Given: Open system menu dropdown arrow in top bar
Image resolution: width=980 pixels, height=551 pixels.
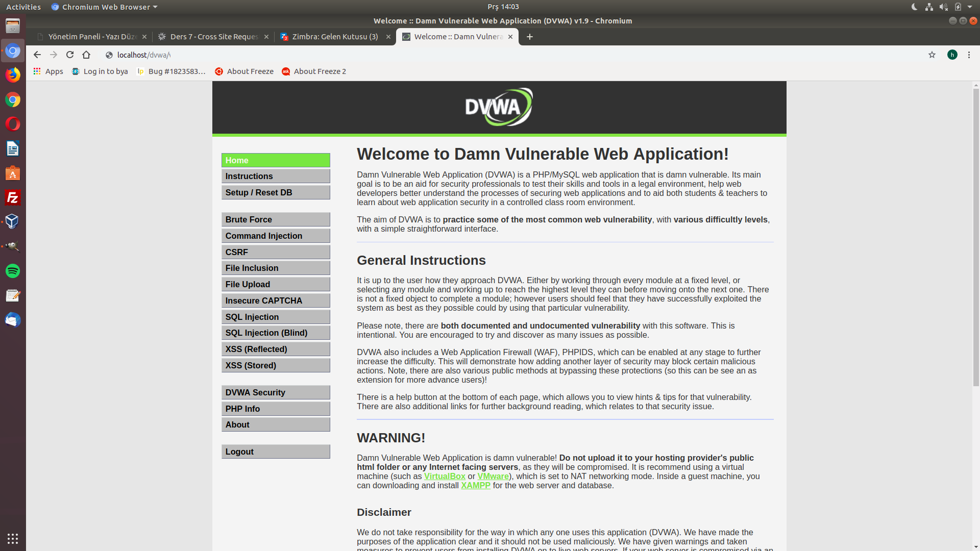Looking at the screenshot, I should point(970,7).
